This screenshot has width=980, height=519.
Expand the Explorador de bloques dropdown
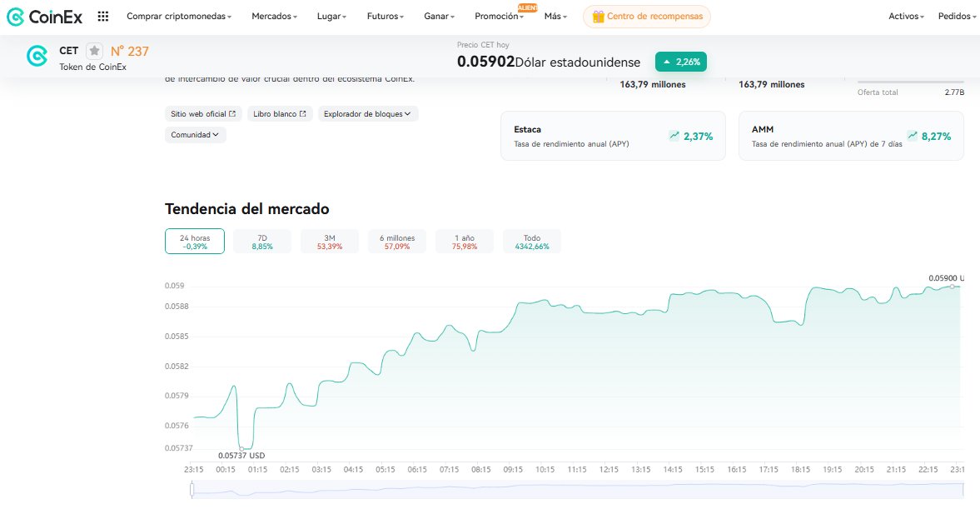367,113
